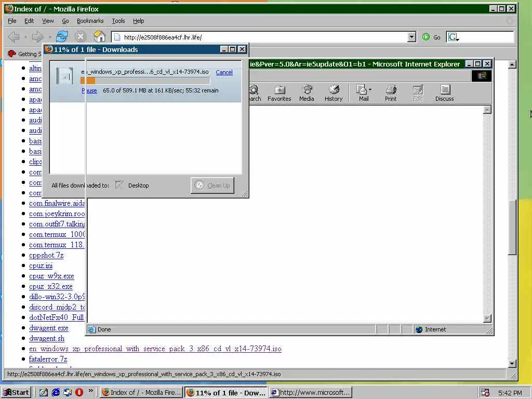Open History in Internet Explorer

pos(334,93)
